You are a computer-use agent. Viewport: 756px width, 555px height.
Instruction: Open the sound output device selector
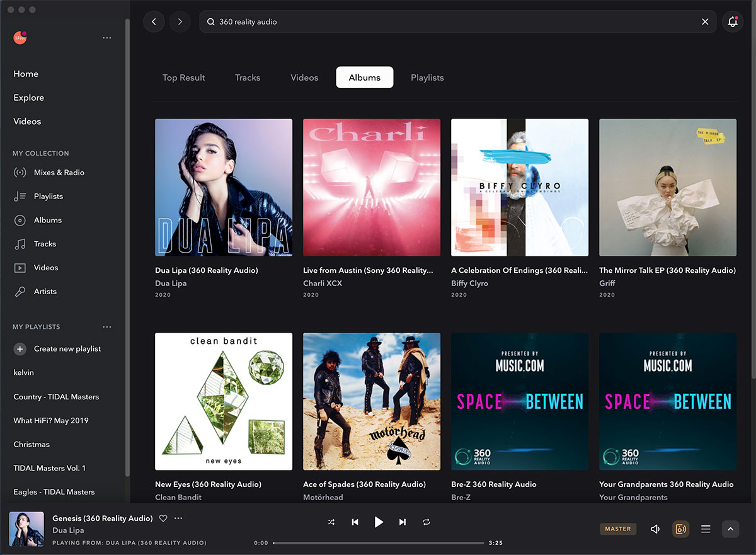[x=681, y=529]
